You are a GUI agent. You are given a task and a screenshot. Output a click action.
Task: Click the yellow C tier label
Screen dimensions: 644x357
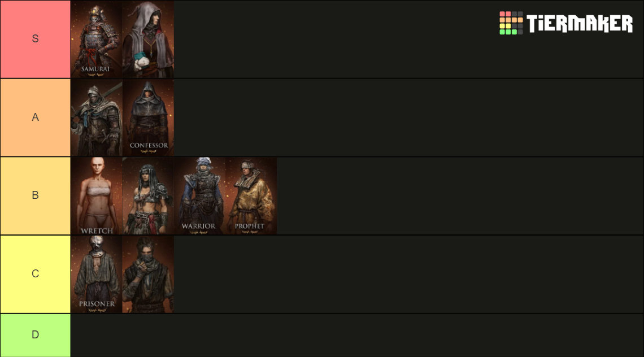[36, 274]
